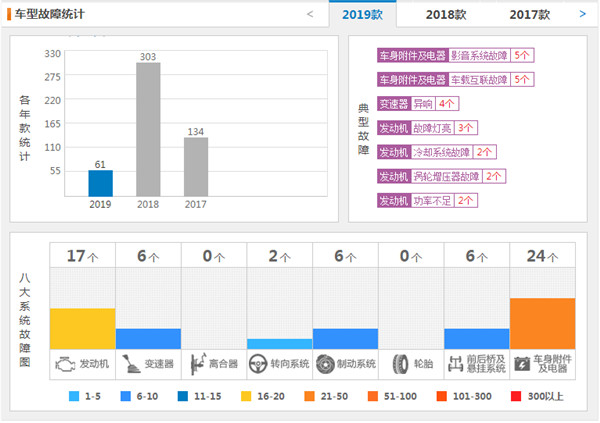Click the blue 制动系统 fault bar
This screenshot has width=600, height=423.
click(346, 339)
